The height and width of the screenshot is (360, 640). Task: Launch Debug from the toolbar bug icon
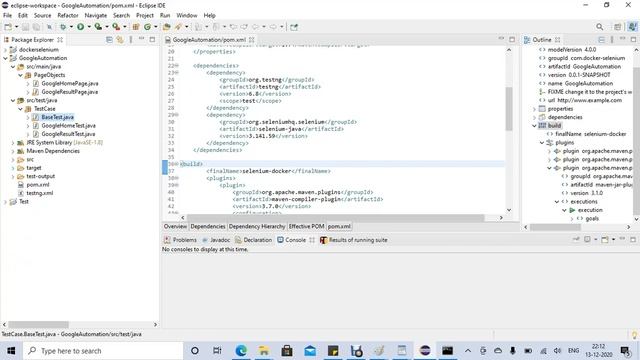tap(63, 27)
